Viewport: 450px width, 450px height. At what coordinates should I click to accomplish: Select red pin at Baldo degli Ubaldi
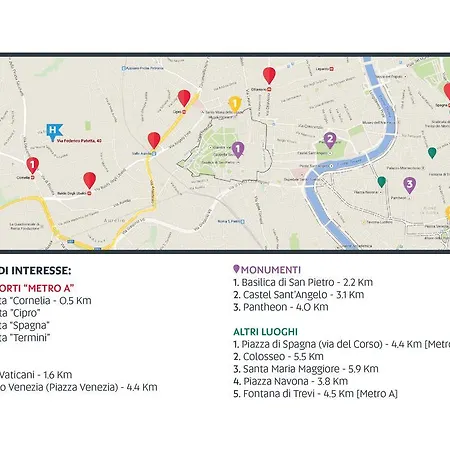click(x=89, y=180)
